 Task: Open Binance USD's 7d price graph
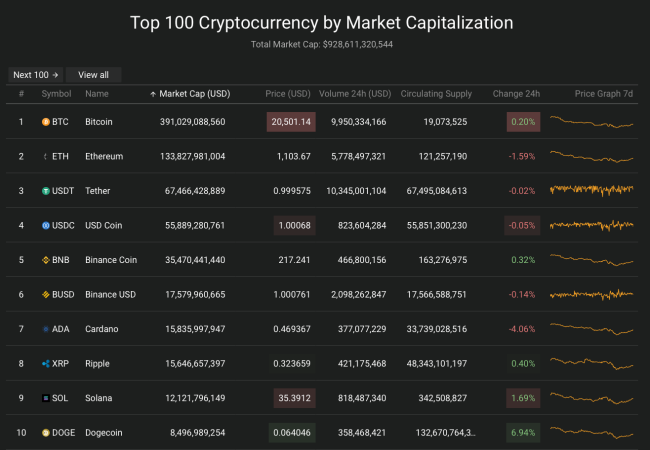coord(592,294)
